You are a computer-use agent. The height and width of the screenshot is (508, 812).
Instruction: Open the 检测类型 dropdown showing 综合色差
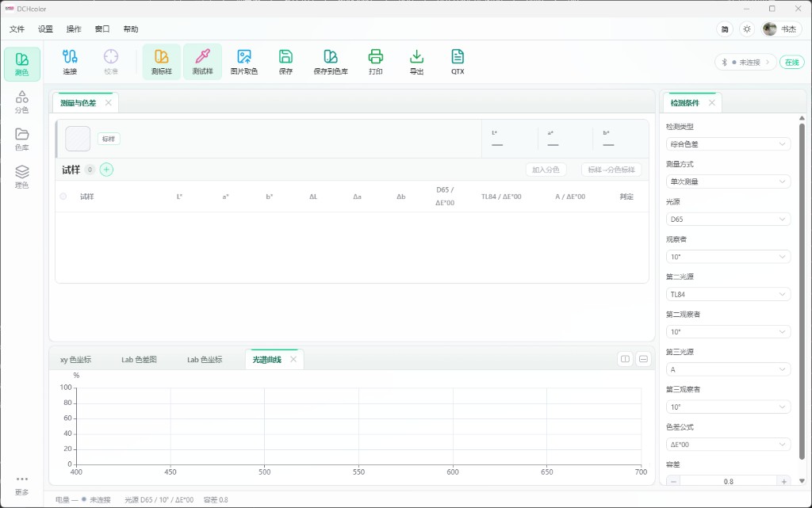728,143
